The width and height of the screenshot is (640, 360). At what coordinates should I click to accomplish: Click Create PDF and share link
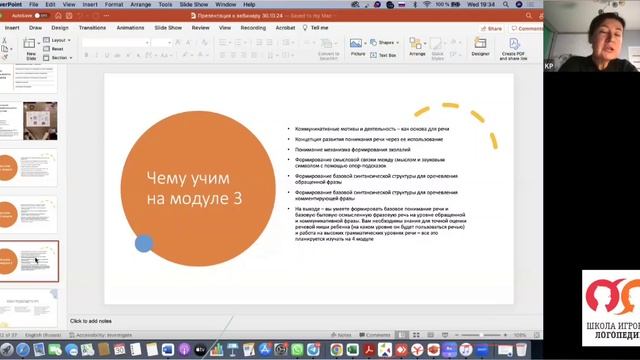tap(513, 49)
